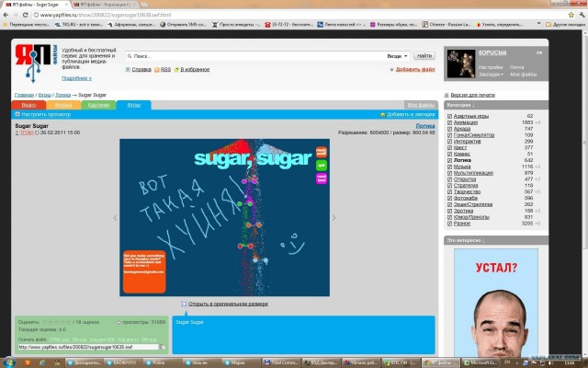The image size is (588, 368).
Task: Click the Главная breadcrumb link
Action: click(24, 95)
